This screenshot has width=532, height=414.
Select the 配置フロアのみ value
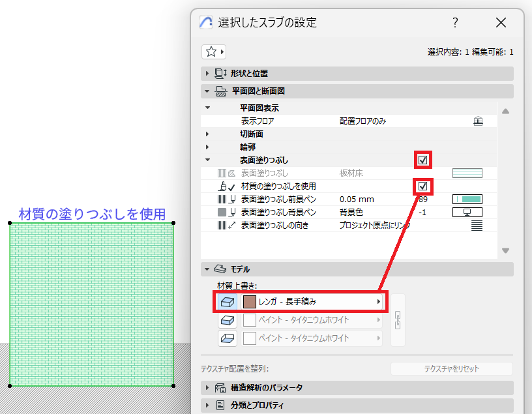point(362,121)
